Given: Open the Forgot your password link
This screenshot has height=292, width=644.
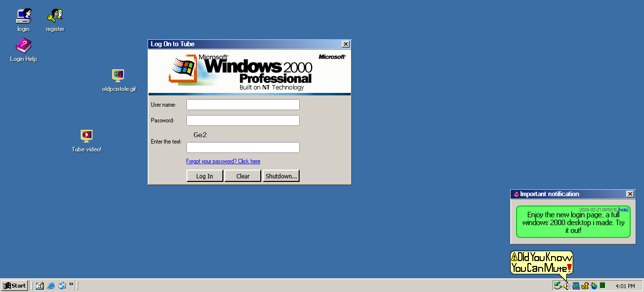Looking at the screenshot, I should [223, 161].
